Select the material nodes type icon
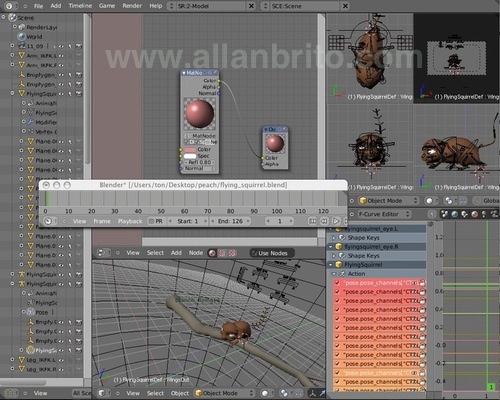This screenshot has height=400, width=500. click(212, 253)
